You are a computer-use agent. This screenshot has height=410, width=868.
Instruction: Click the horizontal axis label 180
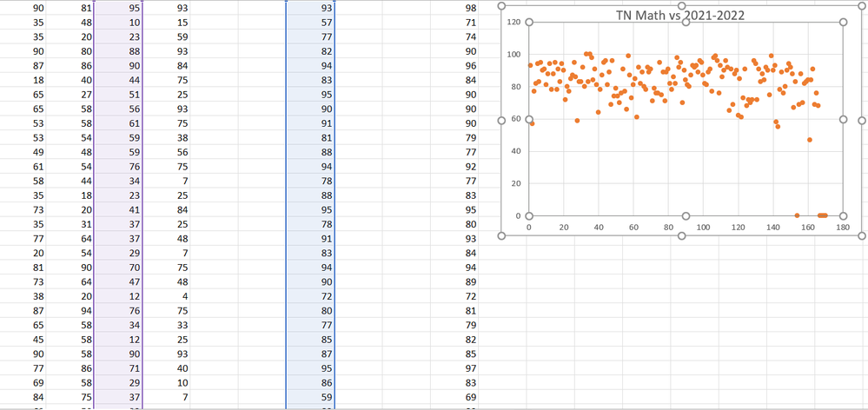pyautogui.click(x=843, y=228)
